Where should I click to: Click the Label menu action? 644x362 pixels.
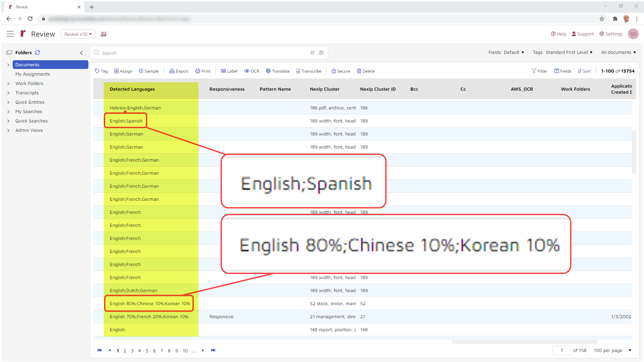pyautogui.click(x=228, y=71)
